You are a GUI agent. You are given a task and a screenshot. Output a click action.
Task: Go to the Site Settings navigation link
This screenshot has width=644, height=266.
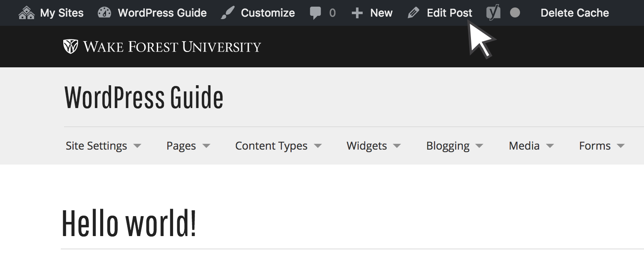point(97,146)
